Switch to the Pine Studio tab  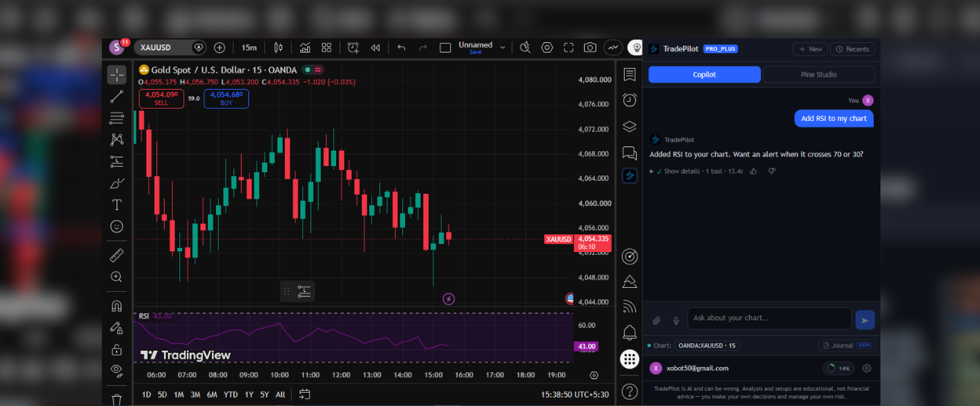pos(818,74)
